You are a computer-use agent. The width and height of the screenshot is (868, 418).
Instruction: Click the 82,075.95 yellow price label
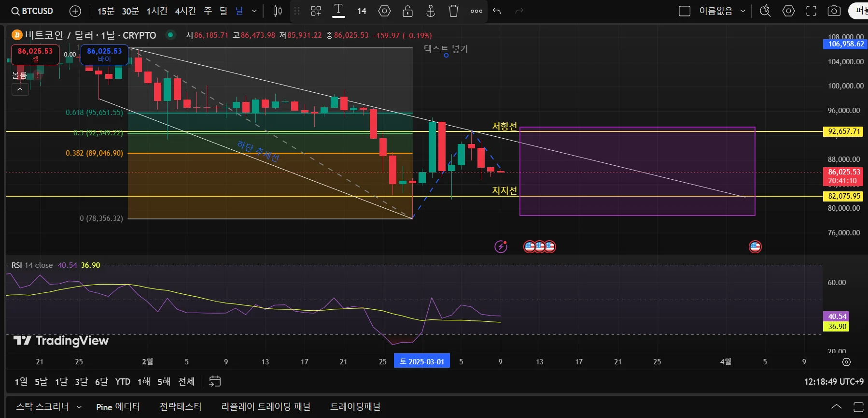[x=843, y=196]
